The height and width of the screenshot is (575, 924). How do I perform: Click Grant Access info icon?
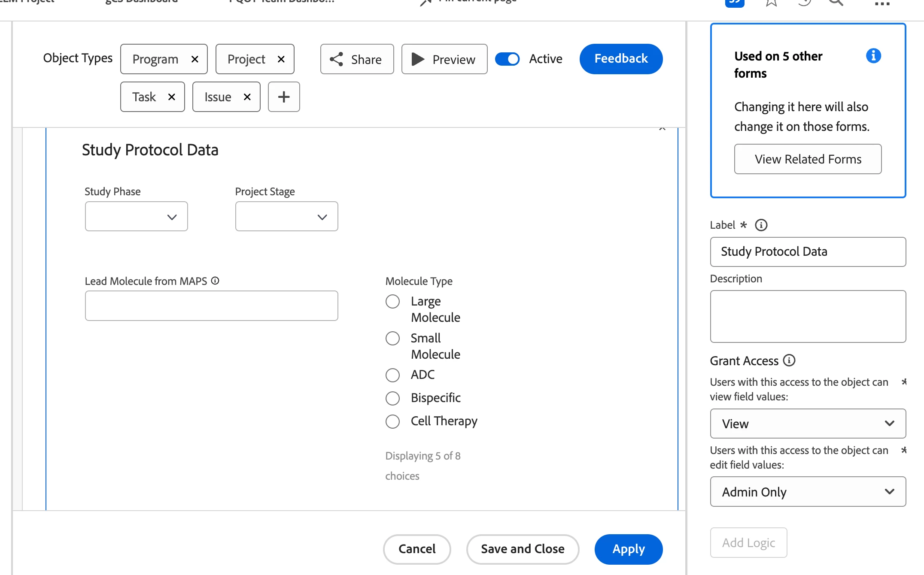pos(789,360)
